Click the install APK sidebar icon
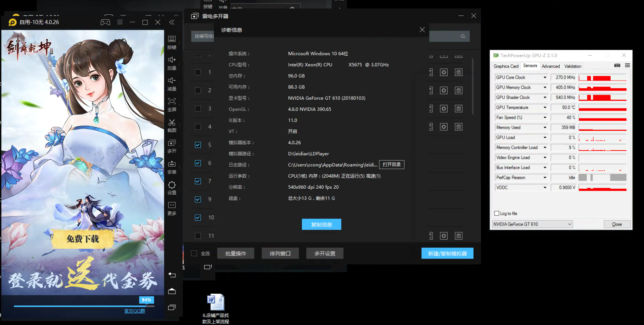This screenshot has width=644, height=325. click(172, 164)
